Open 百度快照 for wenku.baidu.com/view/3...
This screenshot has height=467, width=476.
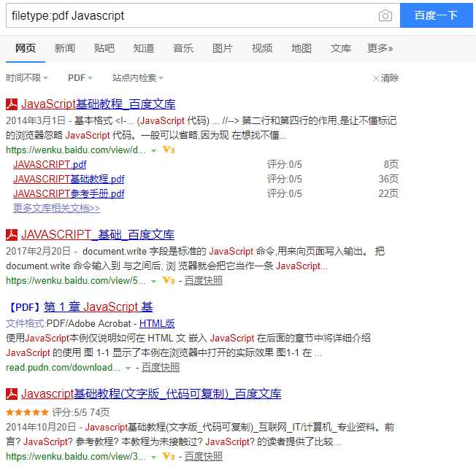(204, 456)
